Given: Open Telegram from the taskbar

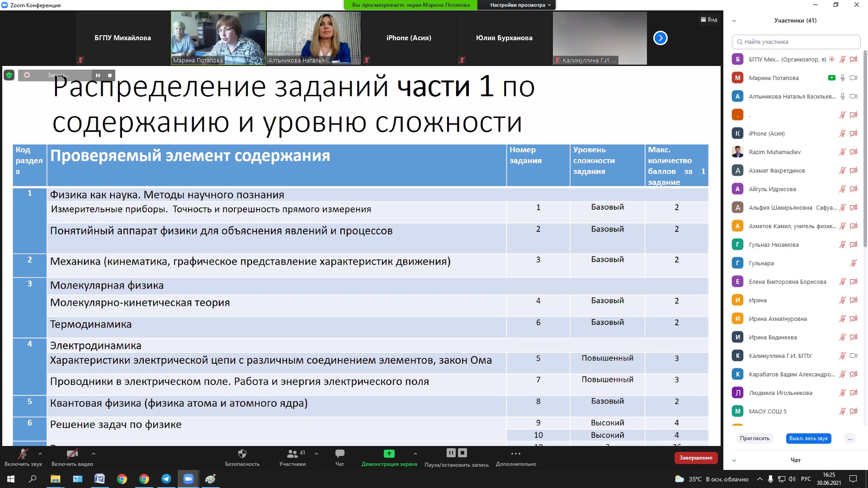Looking at the screenshot, I should pos(166,479).
